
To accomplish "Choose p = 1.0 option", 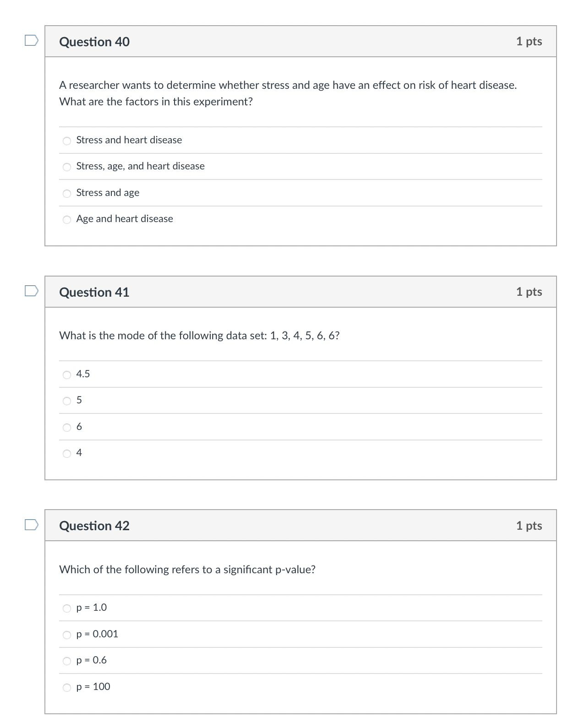I will pos(67,608).
